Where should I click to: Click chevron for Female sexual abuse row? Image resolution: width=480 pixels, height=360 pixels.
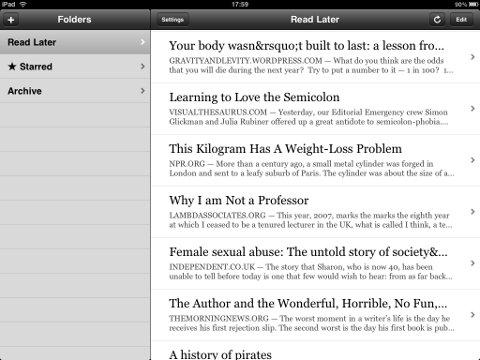coord(472,263)
